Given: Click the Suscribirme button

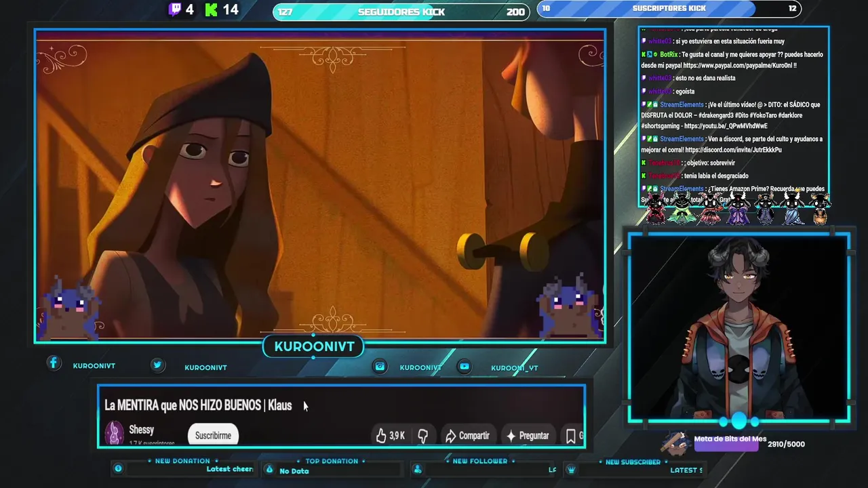Looking at the screenshot, I should coord(213,435).
